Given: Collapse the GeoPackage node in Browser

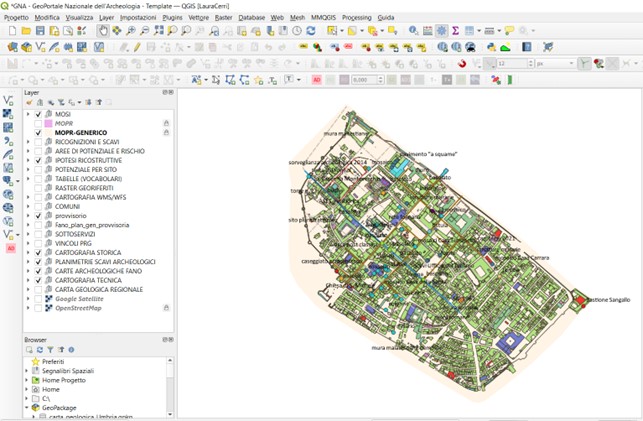Looking at the screenshot, I should (x=28, y=408).
